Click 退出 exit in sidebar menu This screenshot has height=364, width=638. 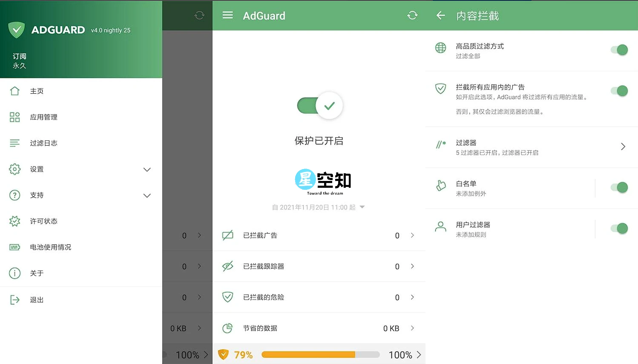[36, 299]
